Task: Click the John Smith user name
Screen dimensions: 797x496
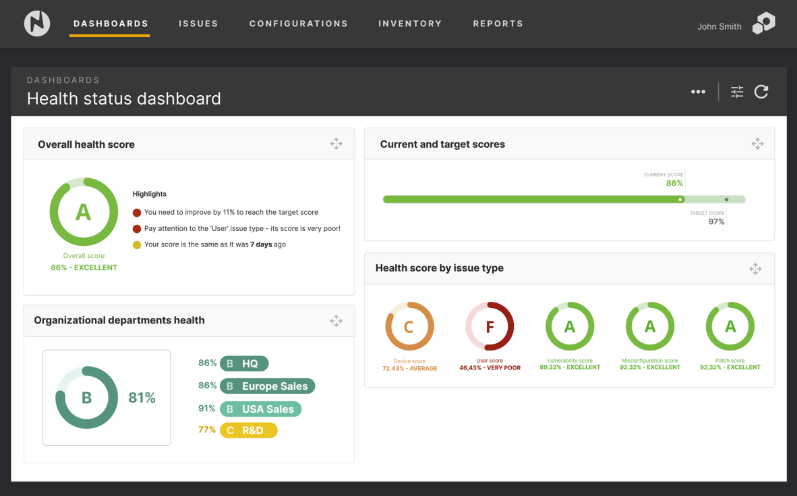Action: (x=719, y=26)
